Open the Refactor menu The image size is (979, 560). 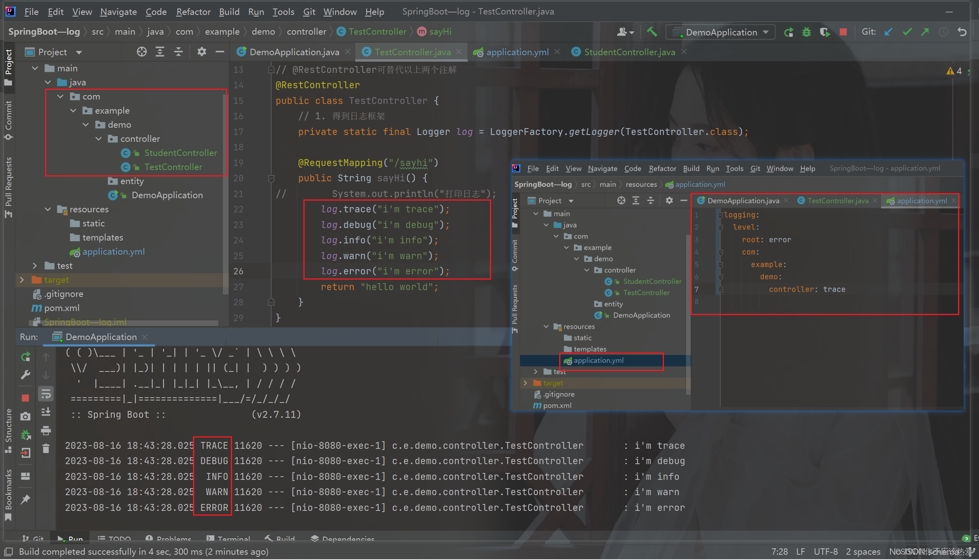point(193,12)
